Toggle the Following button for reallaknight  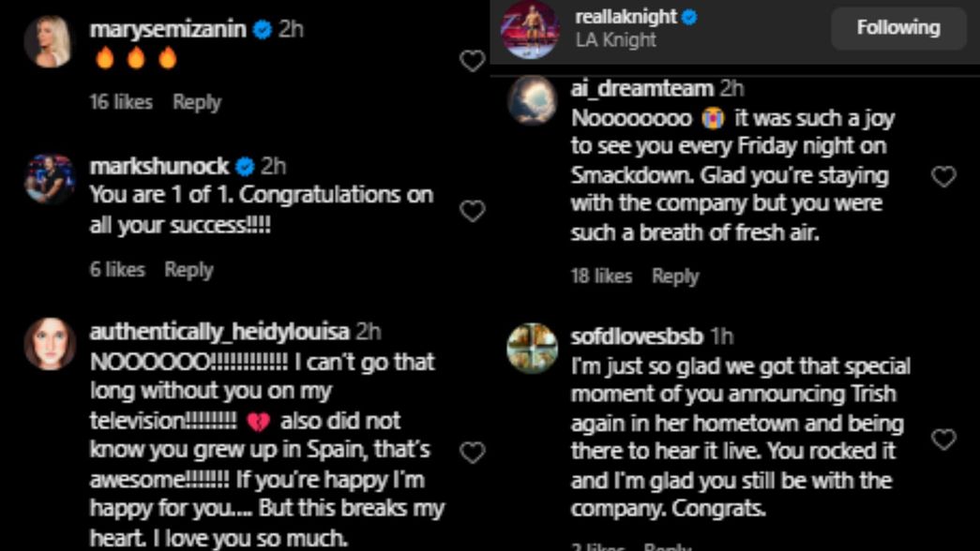pos(897,28)
